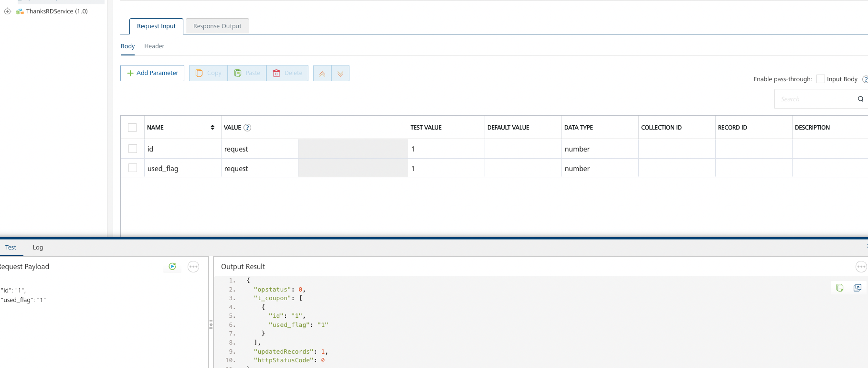Screen dimensions: 868x368
Task: Open value dropdown 'request' for used_flag row
Action: pyautogui.click(x=260, y=168)
